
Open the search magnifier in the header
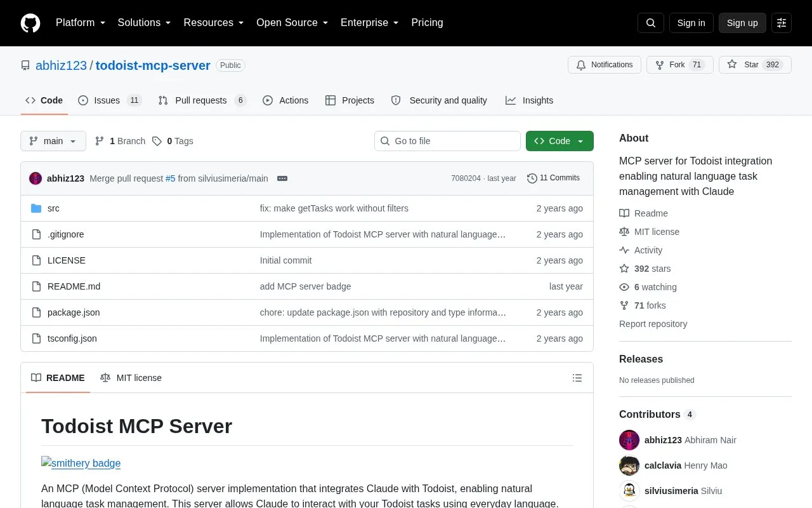(x=651, y=23)
